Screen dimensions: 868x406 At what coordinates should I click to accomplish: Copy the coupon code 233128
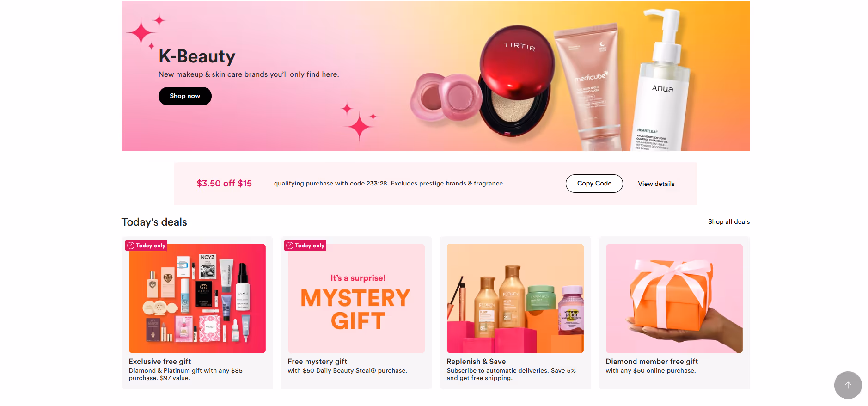pyautogui.click(x=594, y=184)
